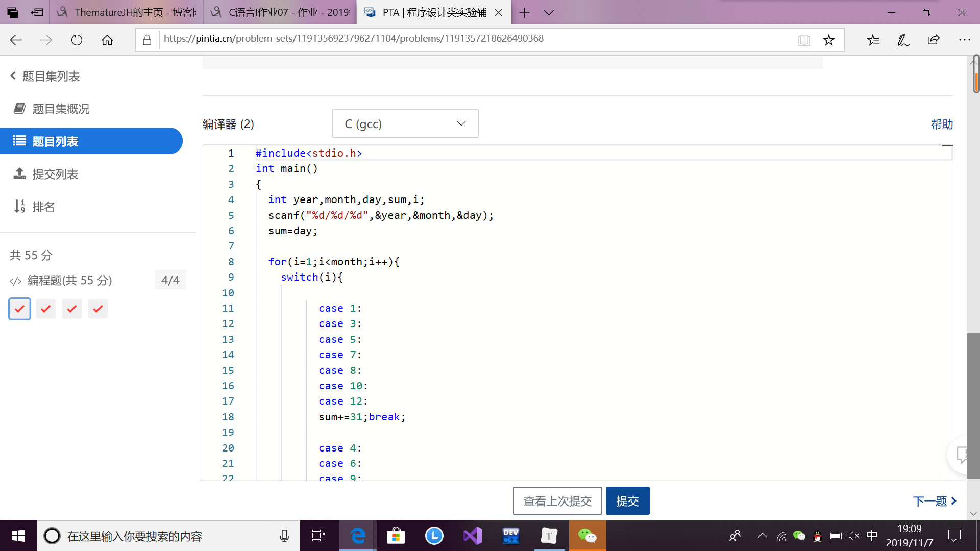Open the Dev-C++ taskbar icon
Viewport: 980px width, 551px height.
(x=510, y=536)
